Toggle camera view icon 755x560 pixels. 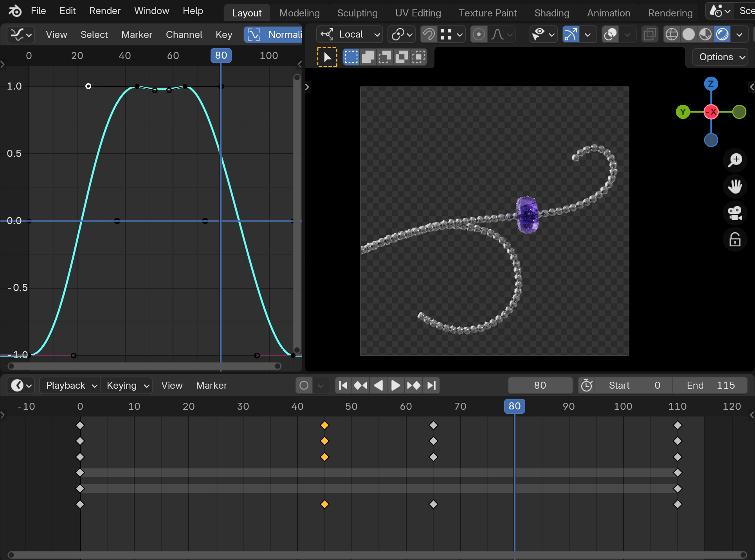[x=735, y=213]
